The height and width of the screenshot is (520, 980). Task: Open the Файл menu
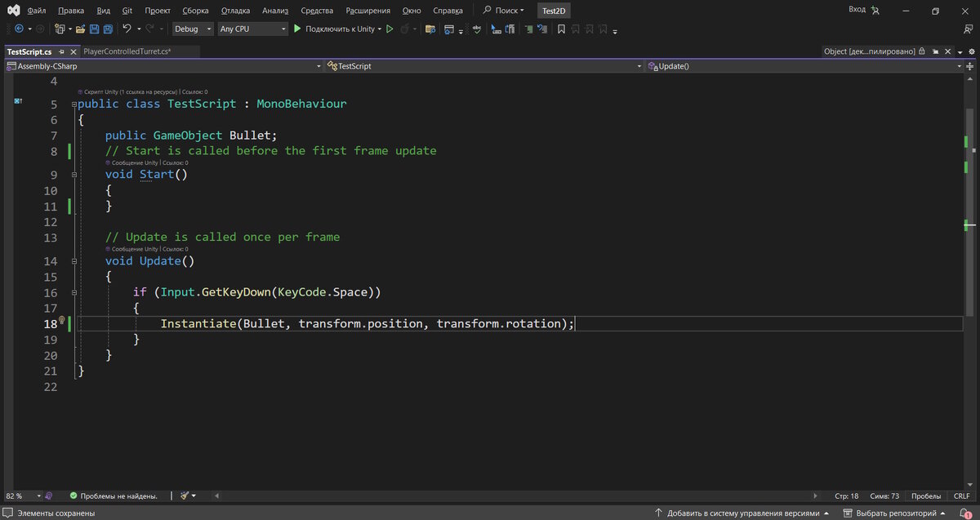36,11
